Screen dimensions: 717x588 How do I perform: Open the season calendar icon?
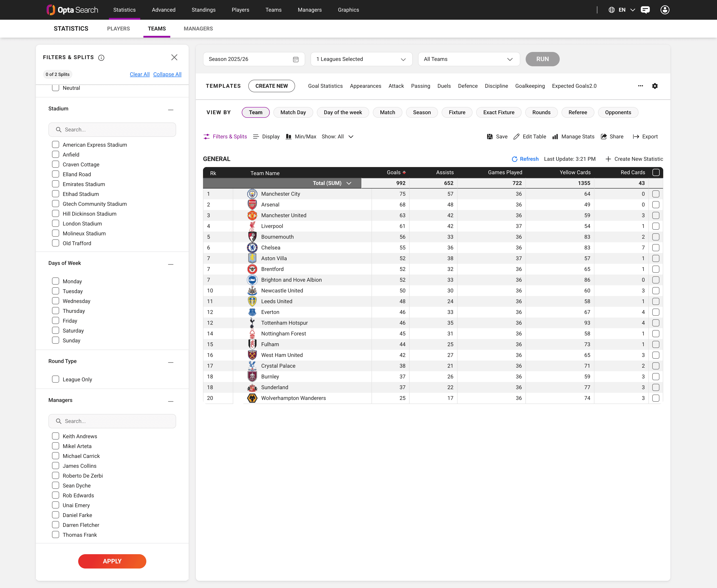[x=296, y=59]
